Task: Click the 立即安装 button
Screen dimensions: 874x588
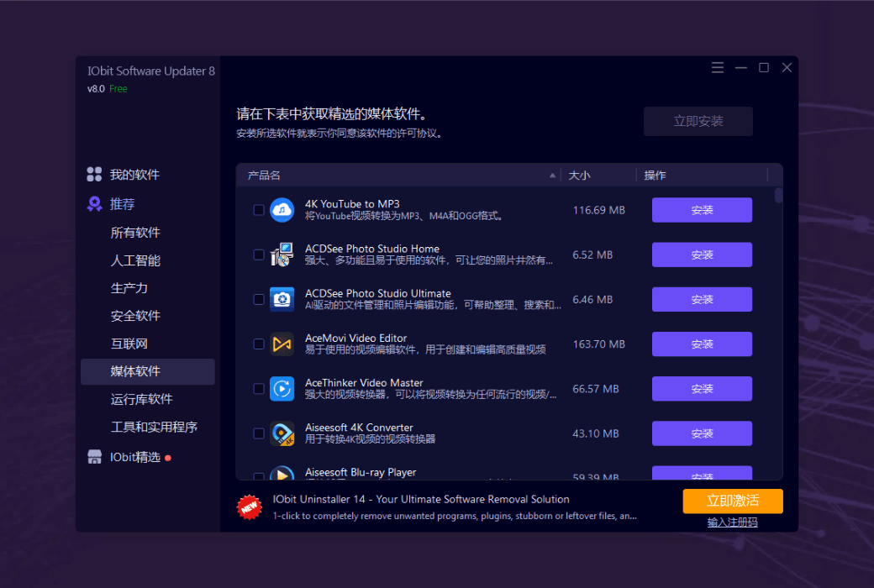Action: coord(698,121)
